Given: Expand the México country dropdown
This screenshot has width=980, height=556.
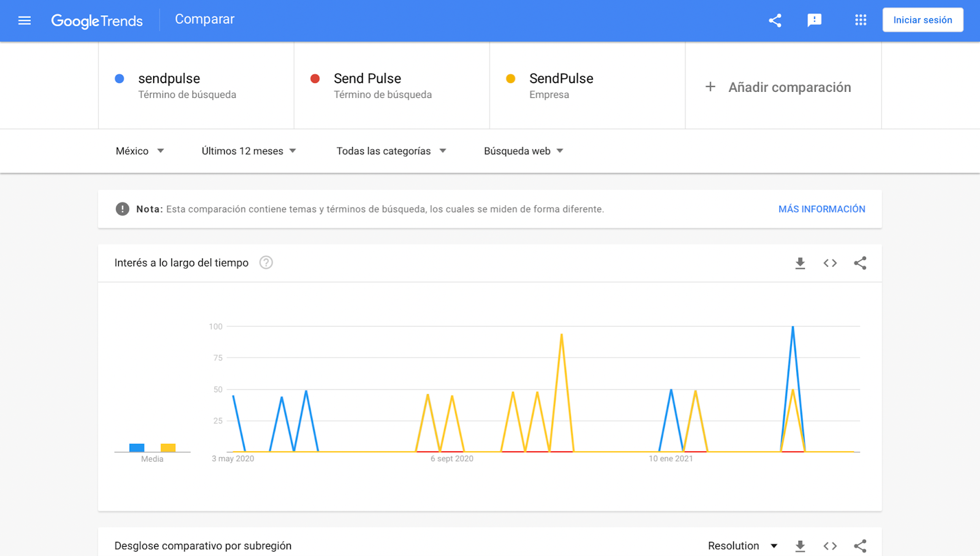Looking at the screenshot, I should [140, 151].
